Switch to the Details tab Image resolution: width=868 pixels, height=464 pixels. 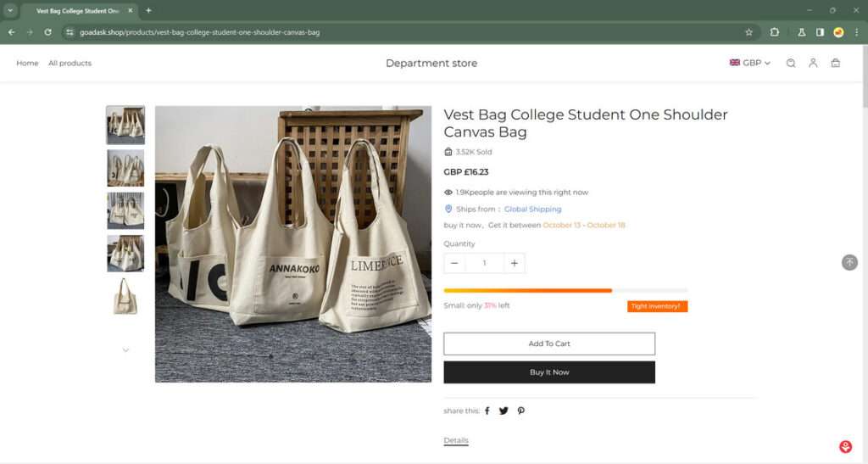pyautogui.click(x=456, y=440)
